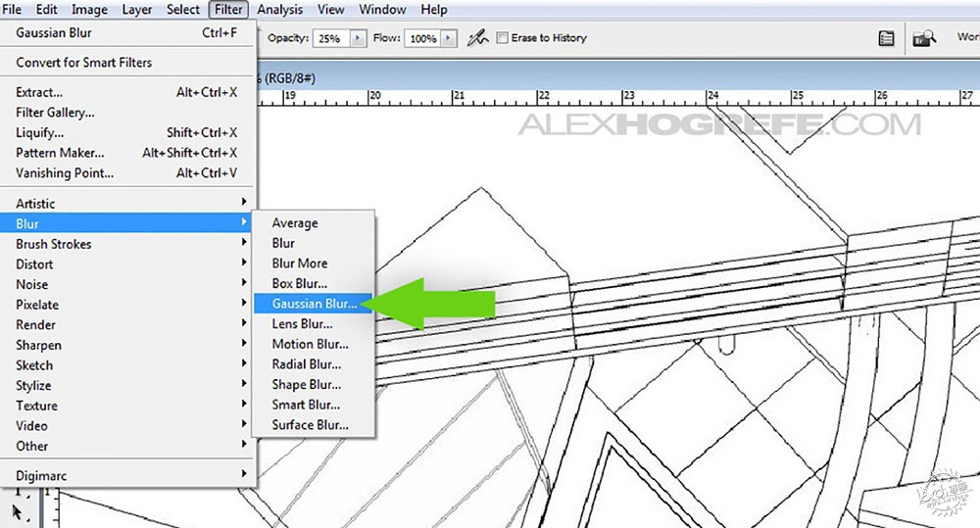Viewport: 980px width, 528px height.
Task: Open the Window menu
Action: 382,10
